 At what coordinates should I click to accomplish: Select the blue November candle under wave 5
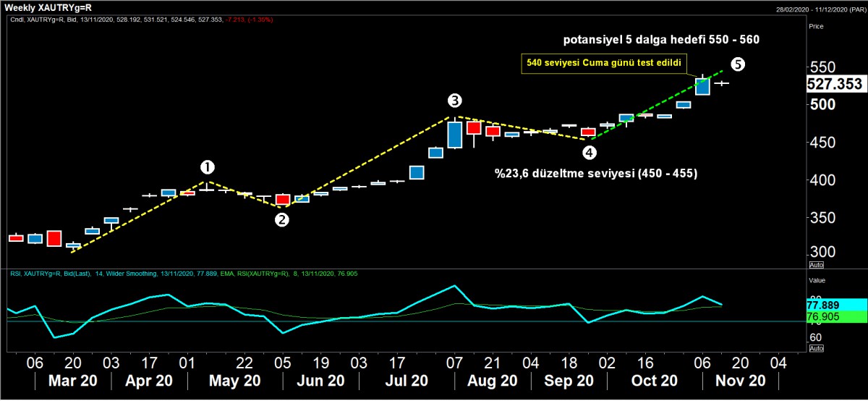[702, 87]
